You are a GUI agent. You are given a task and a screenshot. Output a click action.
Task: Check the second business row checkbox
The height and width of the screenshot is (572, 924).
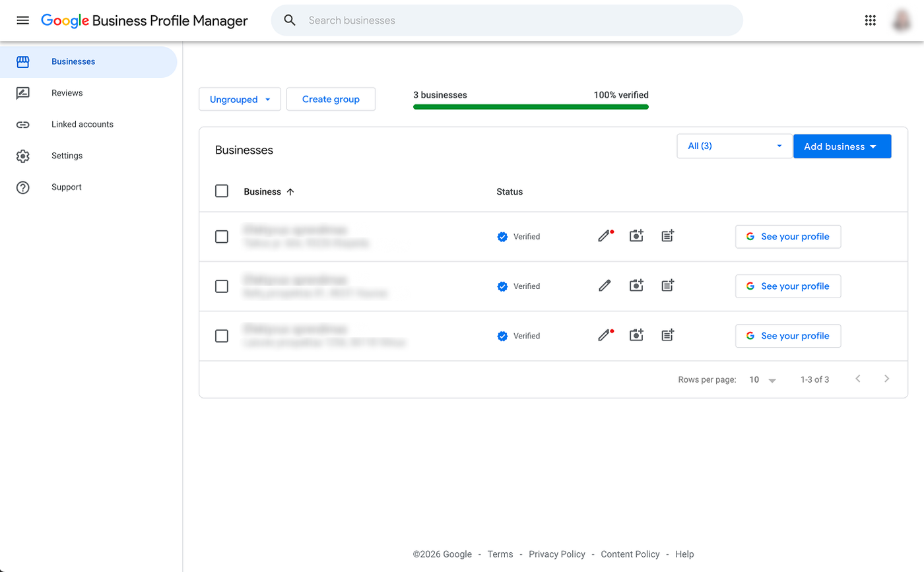point(222,286)
